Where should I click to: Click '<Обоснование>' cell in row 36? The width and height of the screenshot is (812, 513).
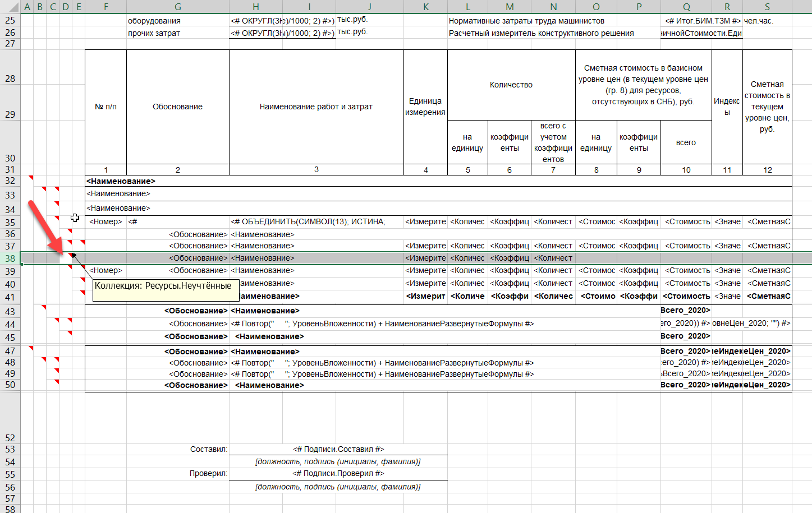tap(178, 234)
